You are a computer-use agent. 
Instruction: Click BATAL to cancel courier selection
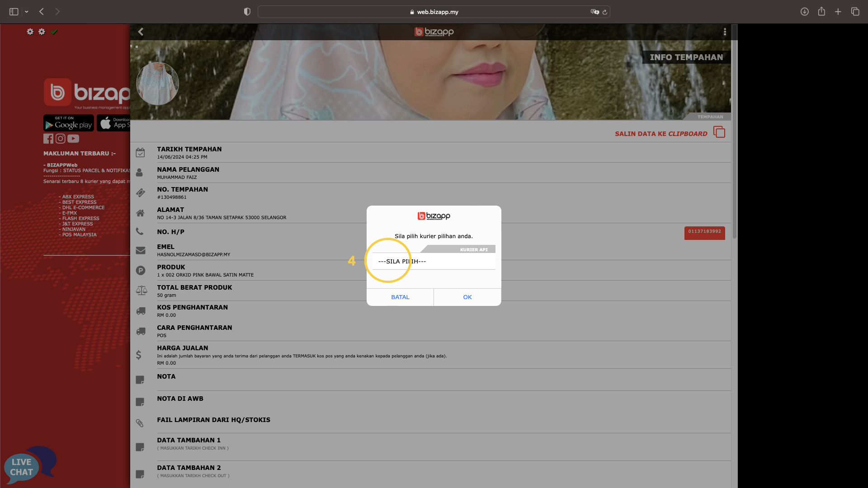coord(400,297)
